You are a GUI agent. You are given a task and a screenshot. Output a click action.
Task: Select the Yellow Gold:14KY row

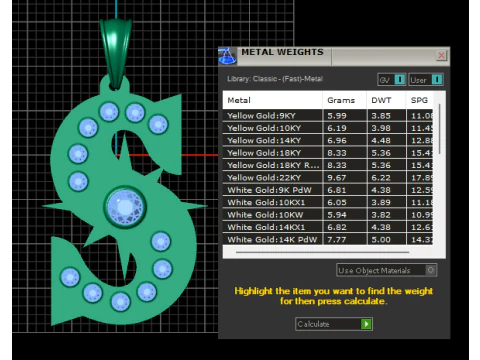(328, 140)
